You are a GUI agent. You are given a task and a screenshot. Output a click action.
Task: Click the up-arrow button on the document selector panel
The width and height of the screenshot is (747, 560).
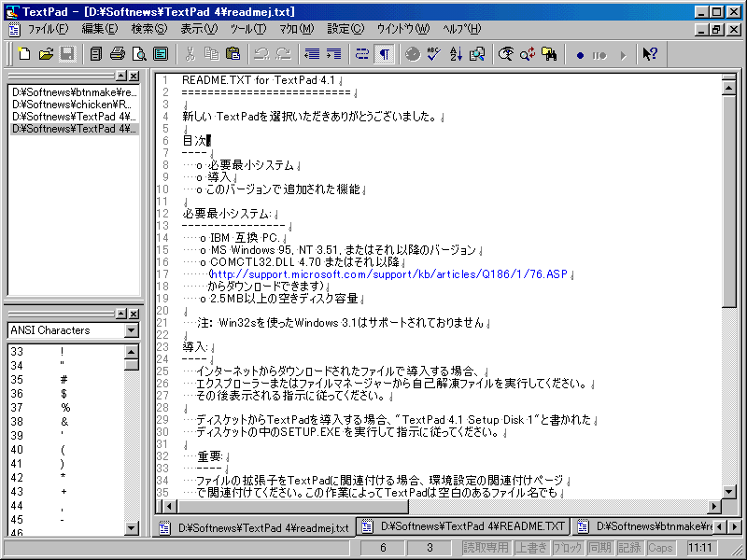121,76
